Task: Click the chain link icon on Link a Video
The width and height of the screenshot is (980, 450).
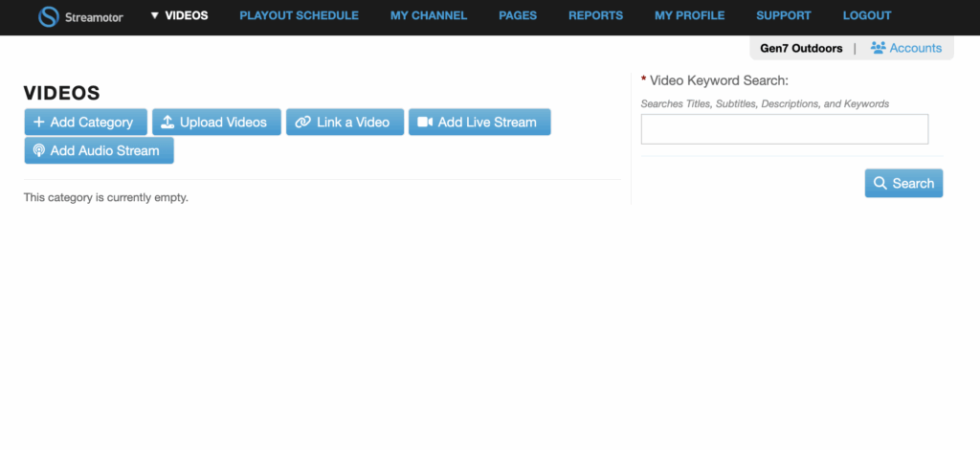Action: pyautogui.click(x=302, y=123)
